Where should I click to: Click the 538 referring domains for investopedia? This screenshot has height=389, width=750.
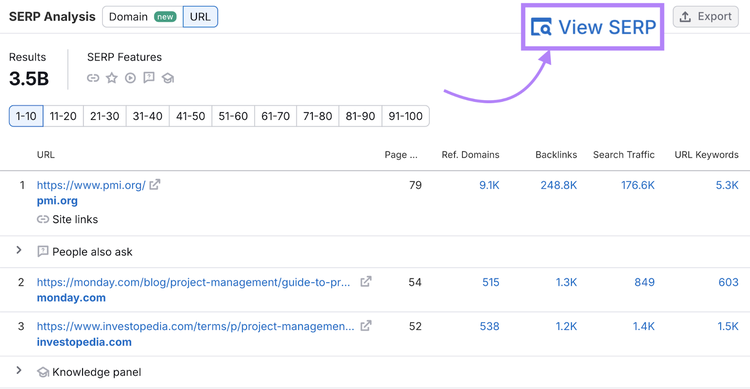click(x=490, y=326)
